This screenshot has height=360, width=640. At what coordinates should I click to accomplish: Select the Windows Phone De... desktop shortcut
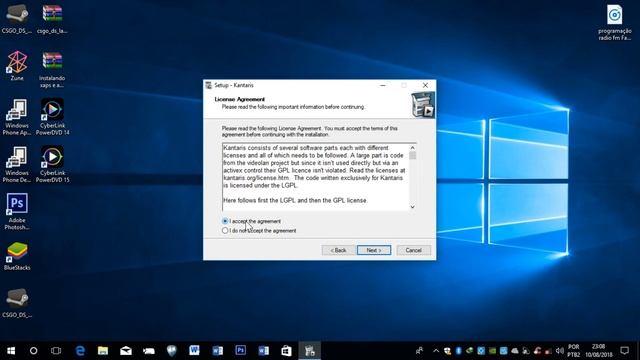coord(17,164)
